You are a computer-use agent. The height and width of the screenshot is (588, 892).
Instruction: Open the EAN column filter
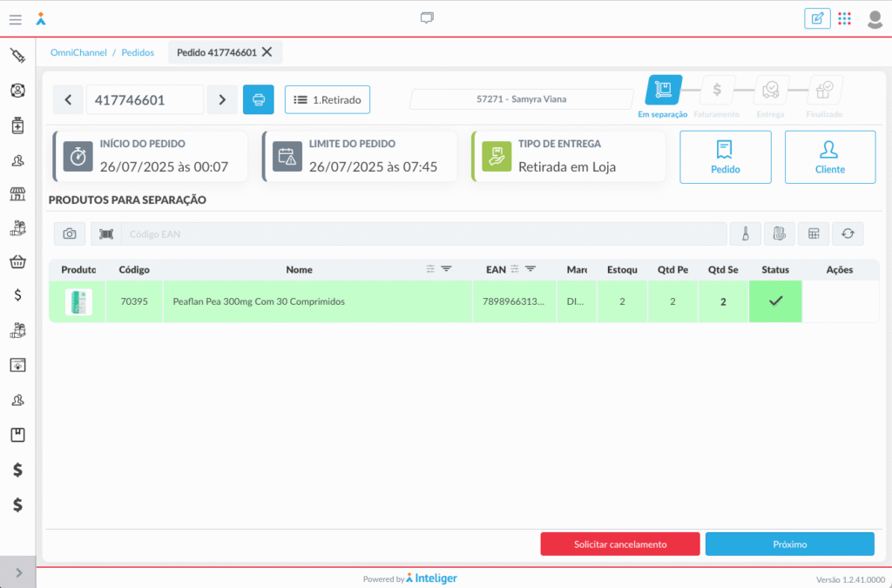pos(530,269)
